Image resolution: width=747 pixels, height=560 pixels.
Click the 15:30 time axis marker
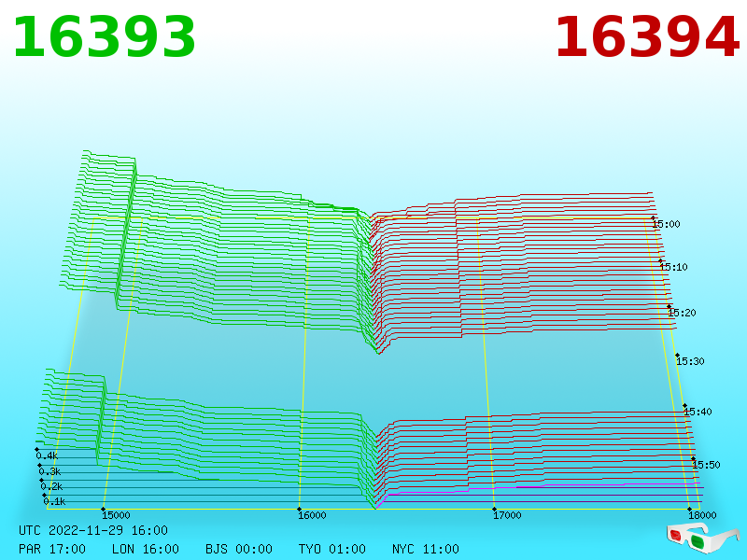[690, 361]
